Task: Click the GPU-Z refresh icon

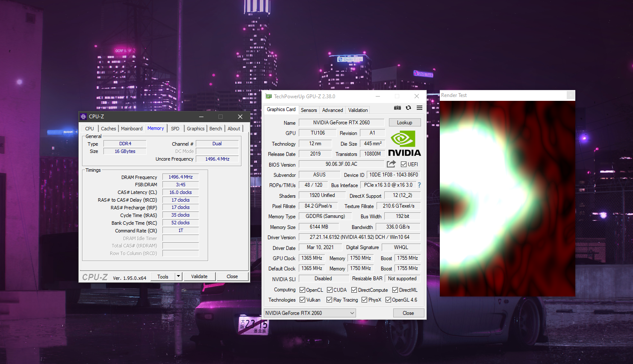Action: click(409, 108)
